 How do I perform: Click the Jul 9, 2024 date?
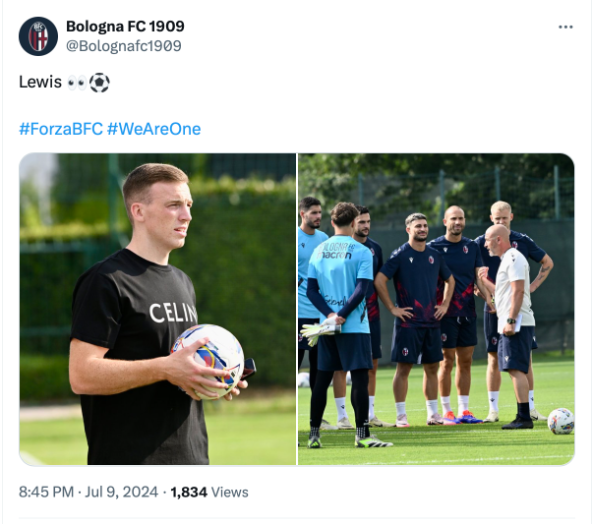[x=121, y=492]
